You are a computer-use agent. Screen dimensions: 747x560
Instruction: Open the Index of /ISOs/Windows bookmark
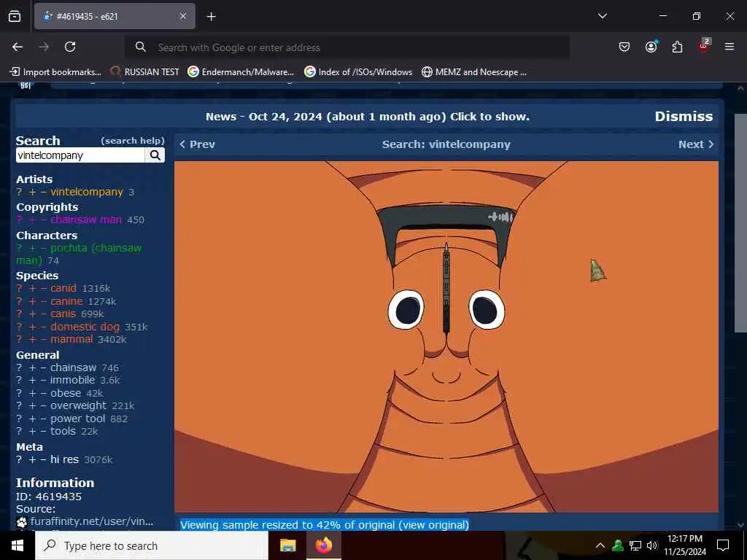click(x=358, y=72)
